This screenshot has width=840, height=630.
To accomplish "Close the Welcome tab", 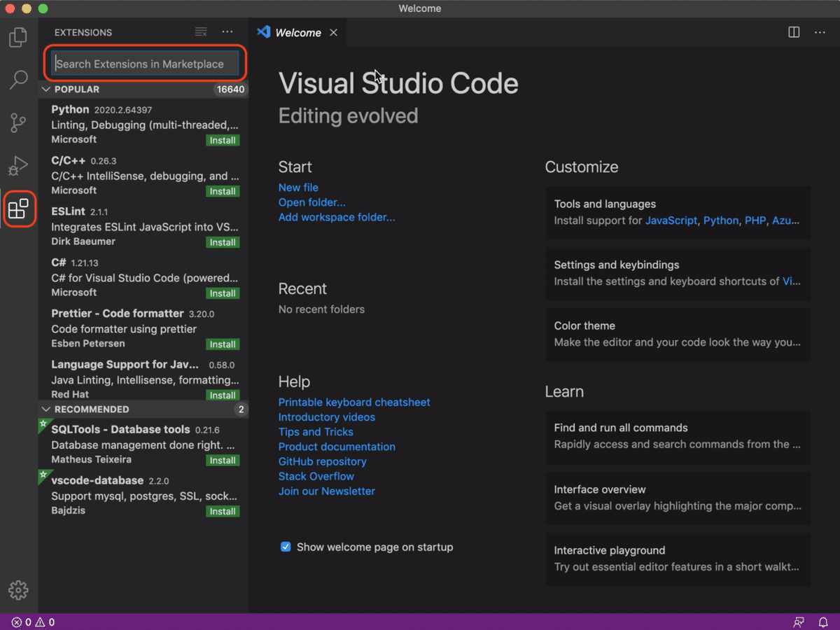I will point(334,33).
